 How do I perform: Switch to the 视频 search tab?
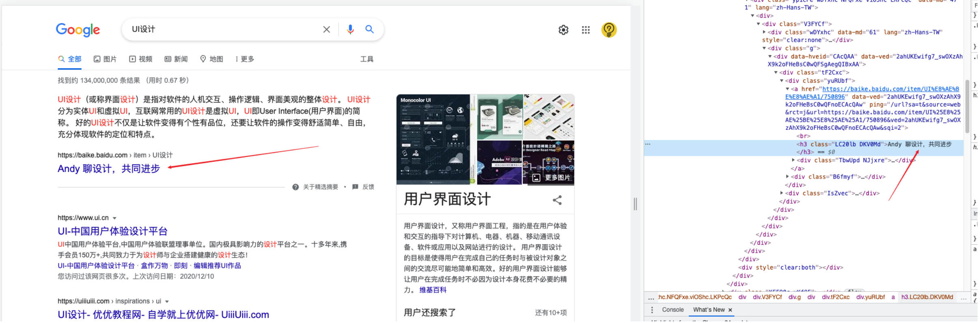(140, 59)
